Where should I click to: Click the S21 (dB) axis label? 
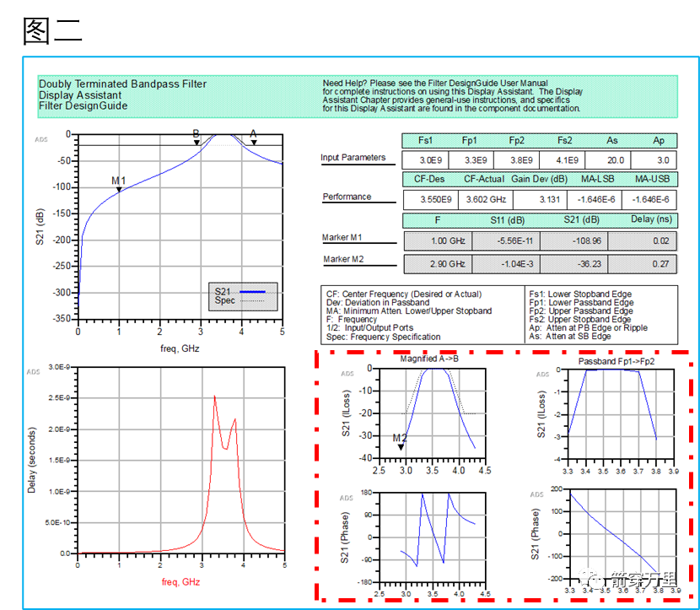40,226
